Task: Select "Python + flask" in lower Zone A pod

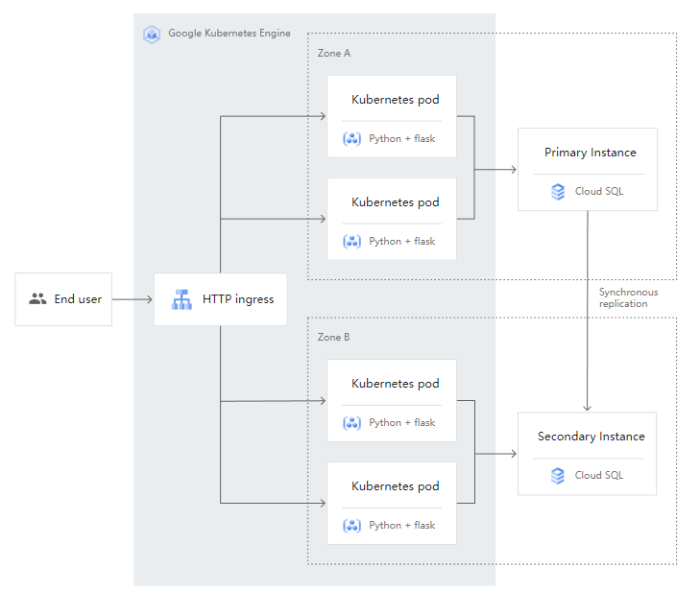Action: pos(401,242)
